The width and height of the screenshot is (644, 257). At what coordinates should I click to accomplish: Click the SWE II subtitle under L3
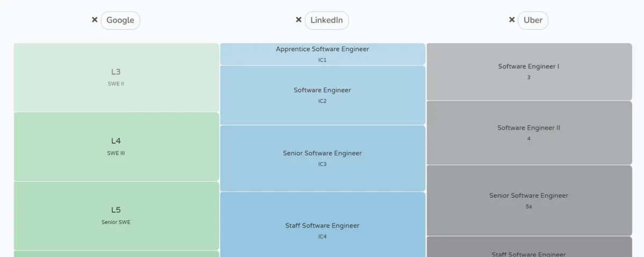[116, 84]
